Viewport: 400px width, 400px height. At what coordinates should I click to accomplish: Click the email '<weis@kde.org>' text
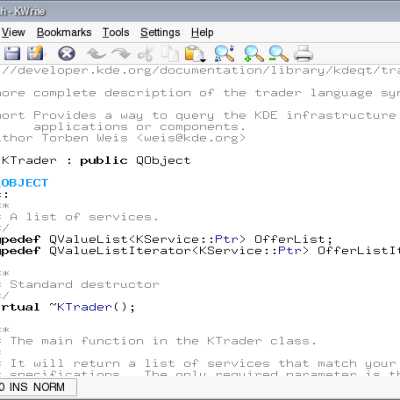(x=191, y=138)
